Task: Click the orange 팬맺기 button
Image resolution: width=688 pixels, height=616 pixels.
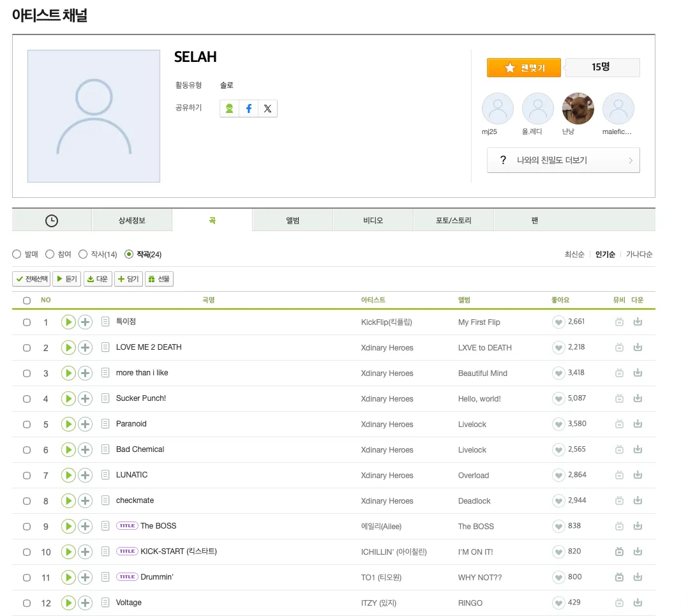Action: [x=524, y=68]
